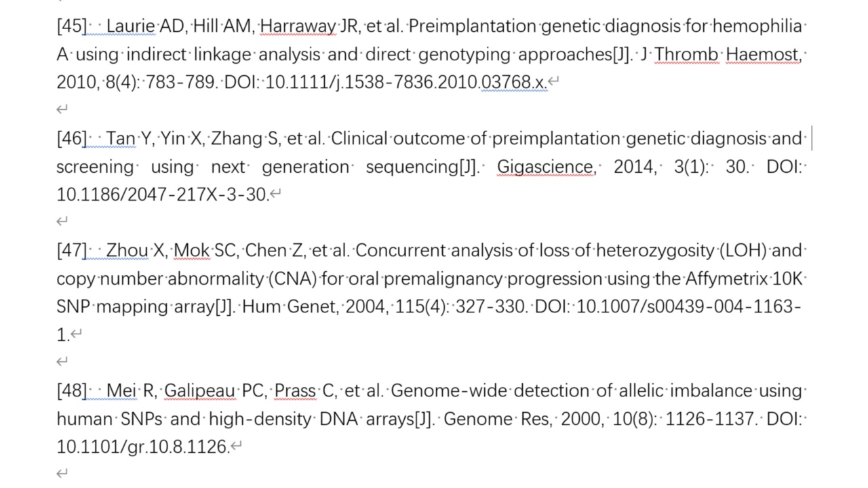Click the word hemophilia in reference 45
868x488 pixels.
[757, 26]
